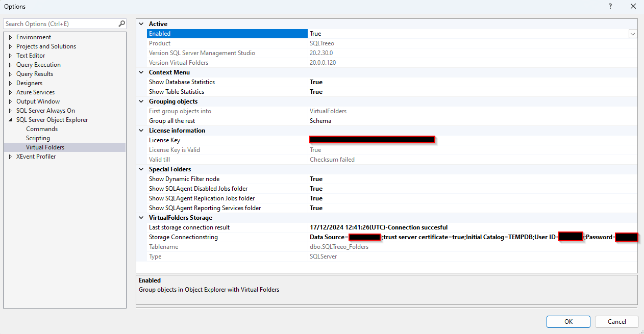Dismiss dialog with the Cancel button
Screen dimensions: 644x334
pos(617,322)
